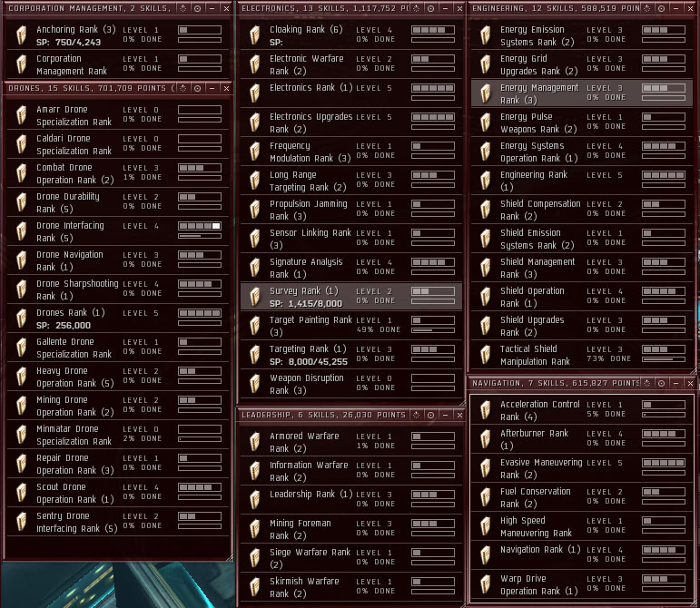Click the skillbook icon next to Drones Rank (1)

click(21, 318)
